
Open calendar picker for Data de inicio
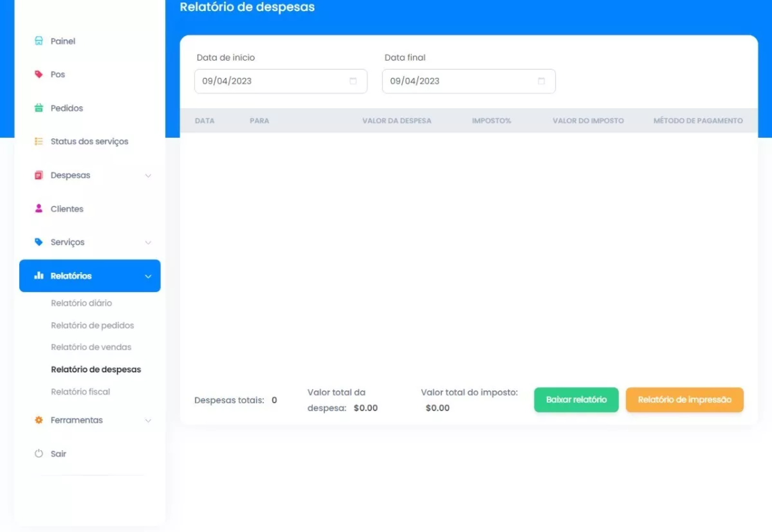(353, 81)
